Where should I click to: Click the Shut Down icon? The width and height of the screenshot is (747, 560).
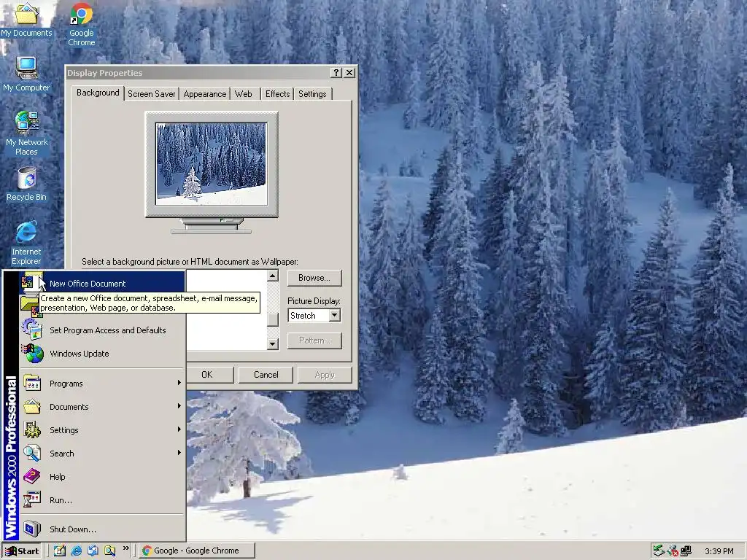[x=32, y=529]
